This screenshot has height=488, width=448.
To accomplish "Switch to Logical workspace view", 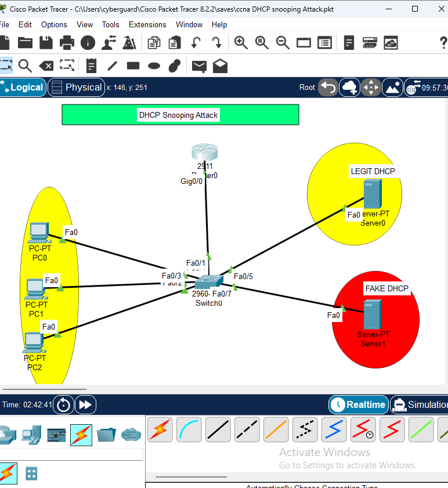I will (23, 88).
